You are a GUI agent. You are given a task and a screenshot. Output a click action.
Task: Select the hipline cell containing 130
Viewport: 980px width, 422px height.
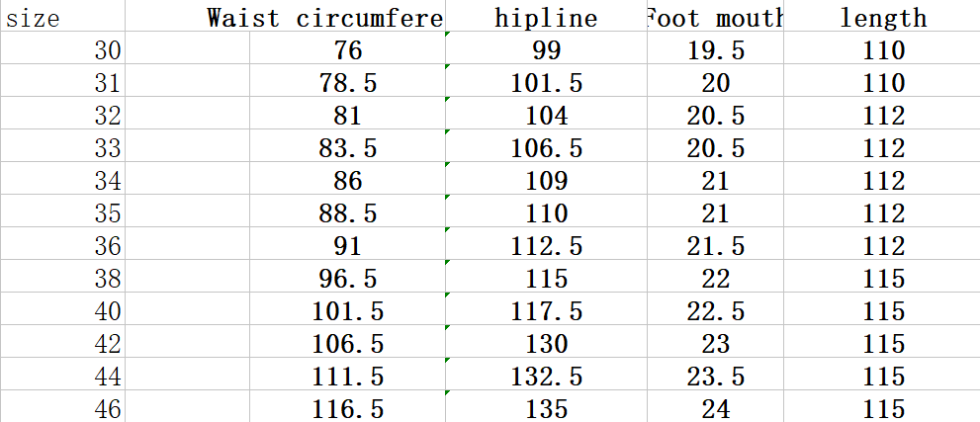click(x=546, y=344)
